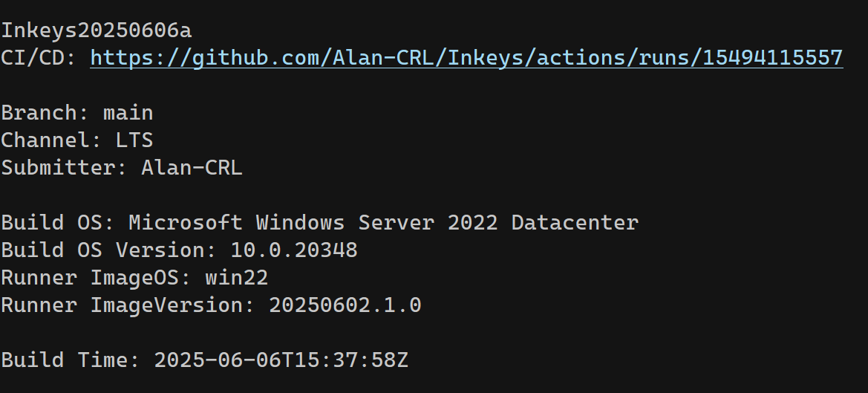Click 'Microsoft Windows Server 2022 Datacenter' text
This screenshot has height=393, width=868.
383,223
